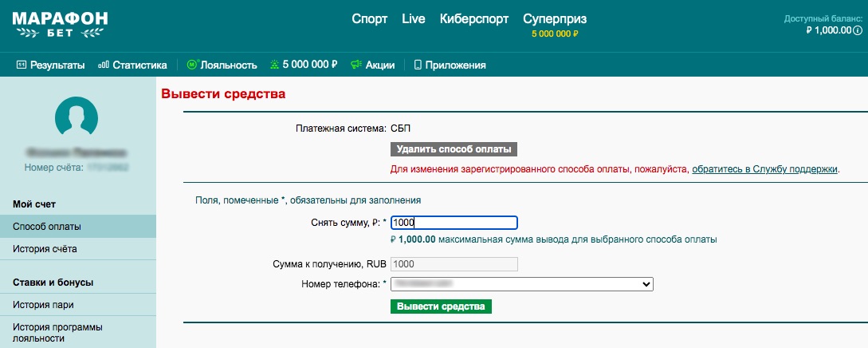
Task: Click Лояльность link text
Action: coord(229,65)
